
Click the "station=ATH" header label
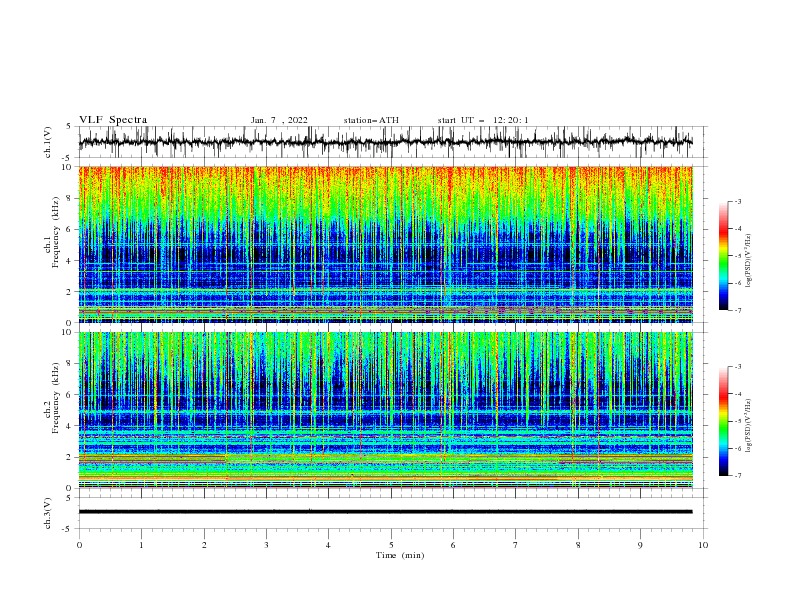371,120
